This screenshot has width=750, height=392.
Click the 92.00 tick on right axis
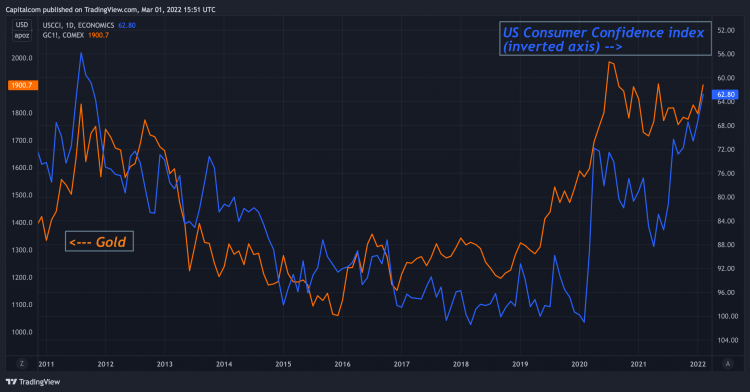(x=726, y=269)
